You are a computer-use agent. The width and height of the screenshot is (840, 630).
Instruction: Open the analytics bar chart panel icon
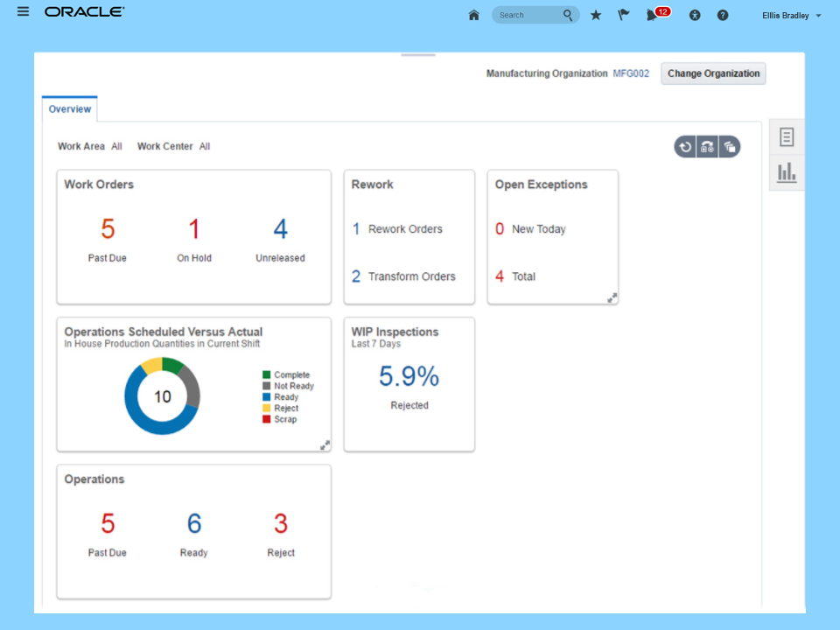pos(787,172)
